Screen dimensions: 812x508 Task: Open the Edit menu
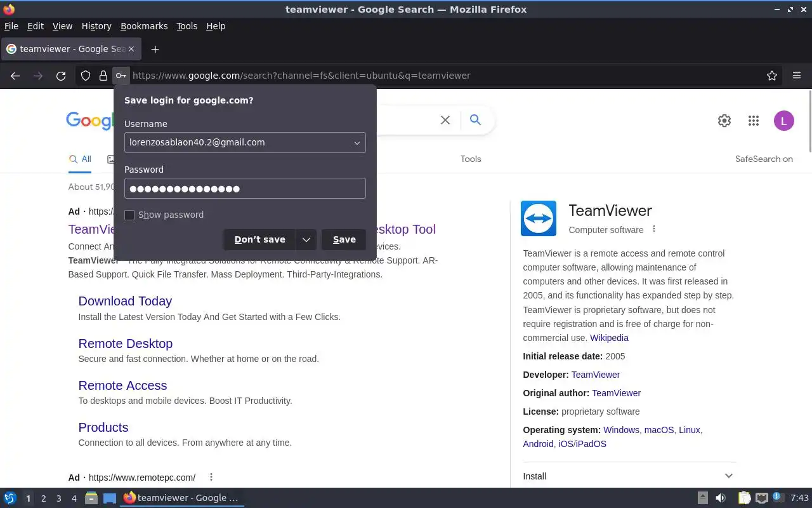coord(36,26)
